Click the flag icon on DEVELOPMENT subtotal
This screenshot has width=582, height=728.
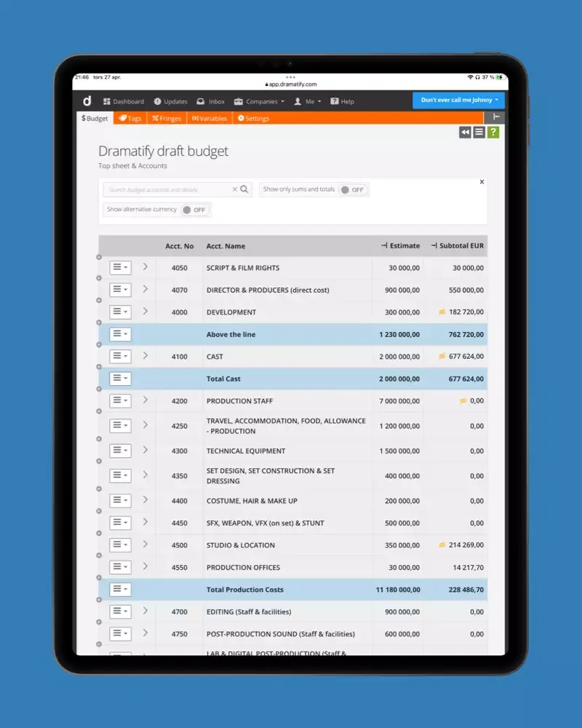[442, 312]
